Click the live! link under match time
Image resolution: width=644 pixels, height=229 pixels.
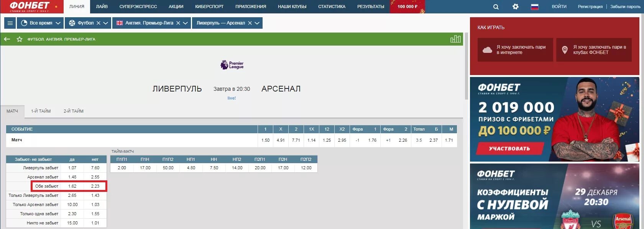tap(232, 98)
